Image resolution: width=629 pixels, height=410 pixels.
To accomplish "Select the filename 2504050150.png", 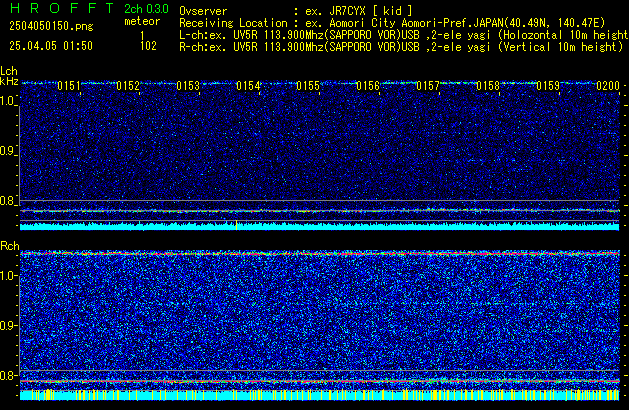I will 51,26.
